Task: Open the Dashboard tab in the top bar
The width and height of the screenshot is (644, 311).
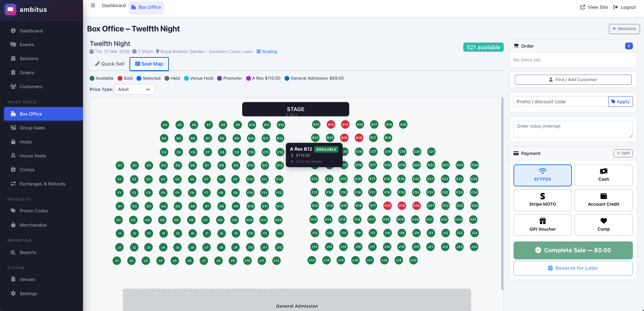Action: click(x=114, y=5)
